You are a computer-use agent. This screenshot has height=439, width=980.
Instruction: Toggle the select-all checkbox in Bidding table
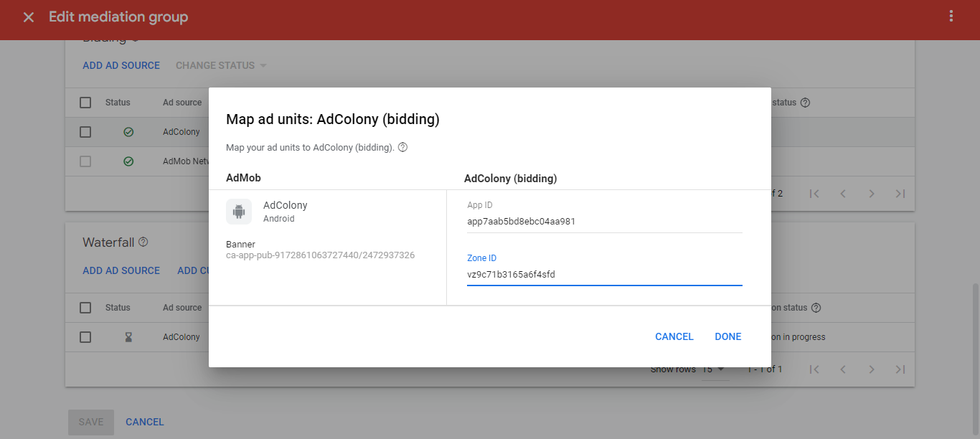85,103
